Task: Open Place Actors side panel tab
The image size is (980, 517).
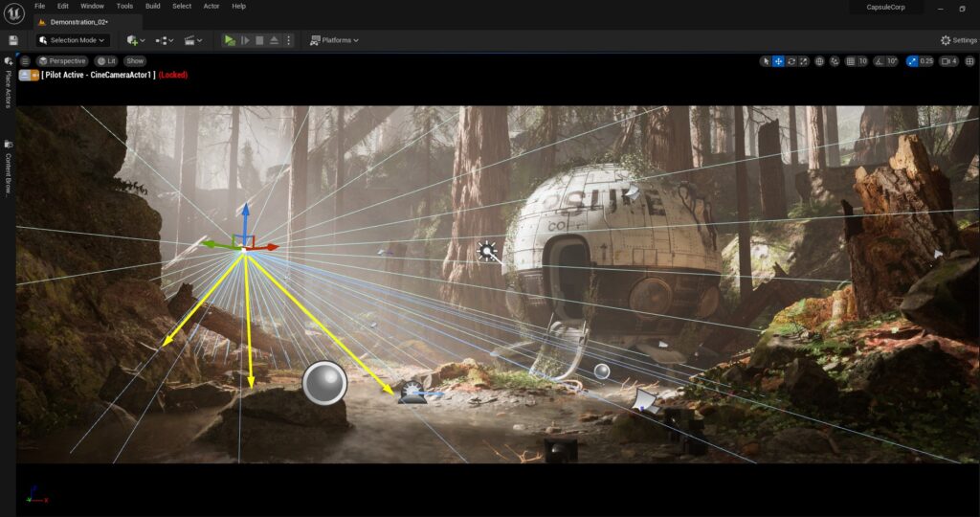Action: tap(8, 83)
